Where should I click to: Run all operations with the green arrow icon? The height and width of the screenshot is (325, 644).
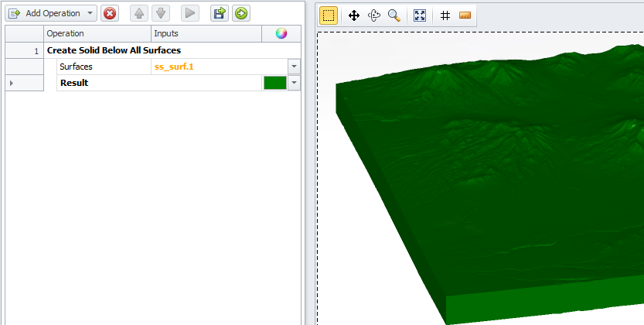click(x=241, y=14)
